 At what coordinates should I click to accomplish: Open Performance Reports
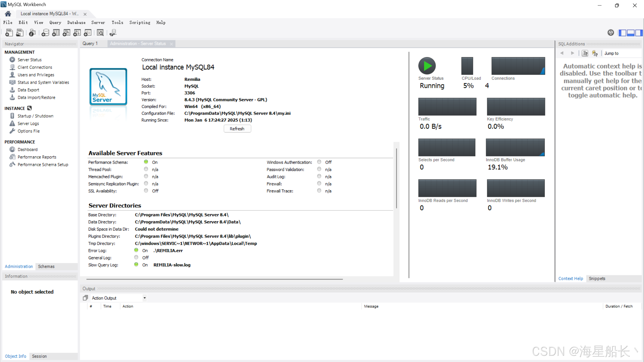coord(37,157)
